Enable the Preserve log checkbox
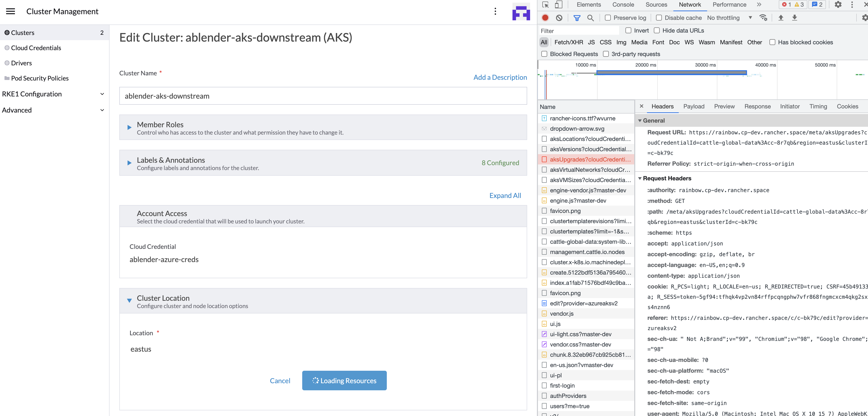 608,18
